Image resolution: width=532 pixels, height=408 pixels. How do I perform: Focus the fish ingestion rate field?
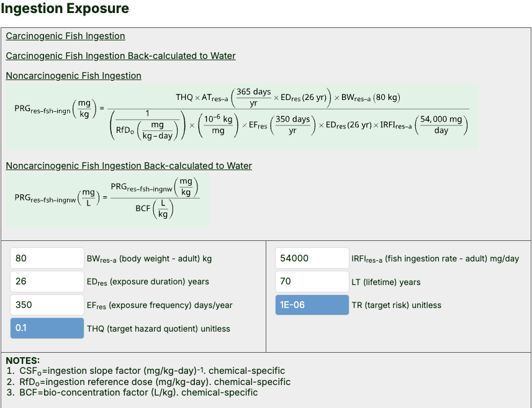[x=312, y=258]
